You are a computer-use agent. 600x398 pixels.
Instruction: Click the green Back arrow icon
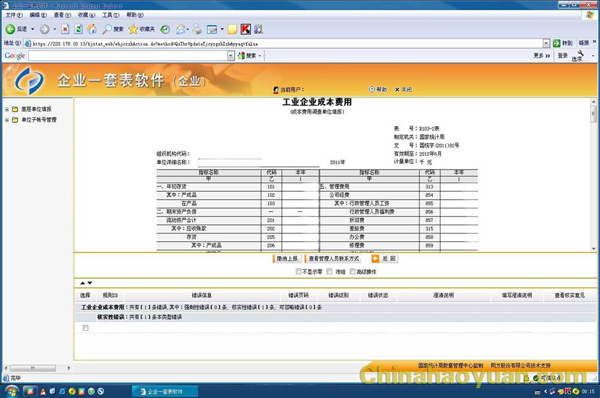pyautogui.click(x=10, y=29)
